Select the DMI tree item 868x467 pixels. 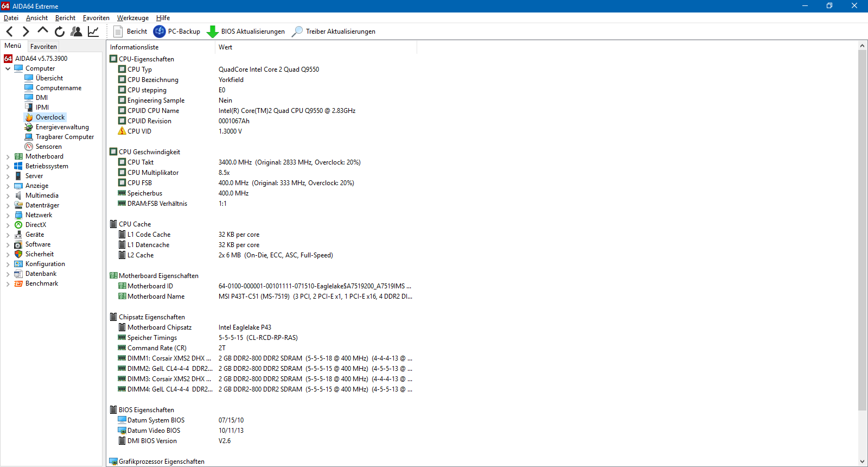click(x=42, y=98)
